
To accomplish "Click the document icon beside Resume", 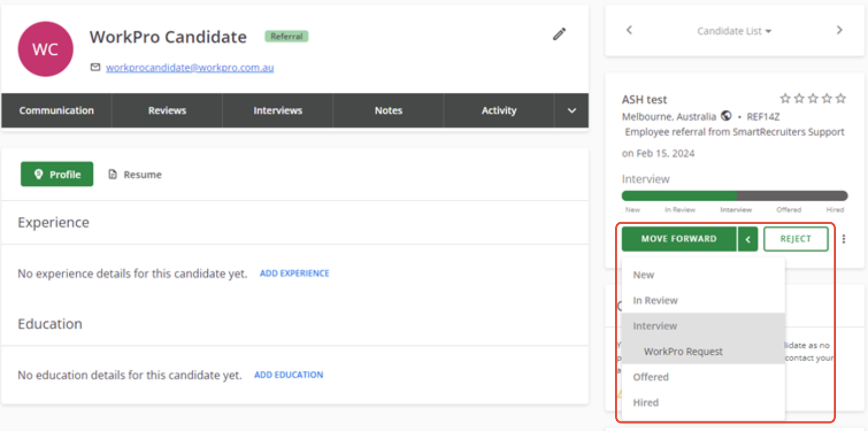I will point(112,174).
